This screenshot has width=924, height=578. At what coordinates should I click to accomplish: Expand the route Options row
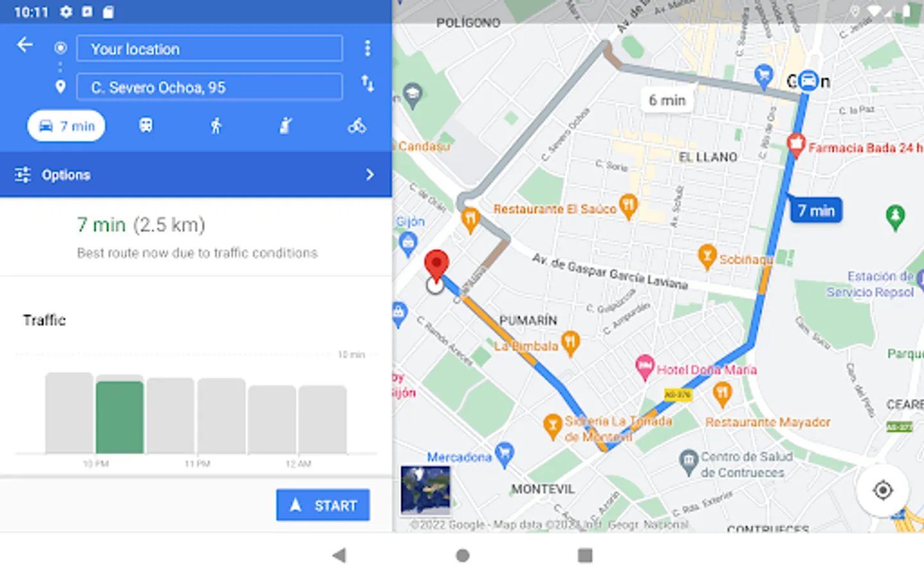coord(196,175)
